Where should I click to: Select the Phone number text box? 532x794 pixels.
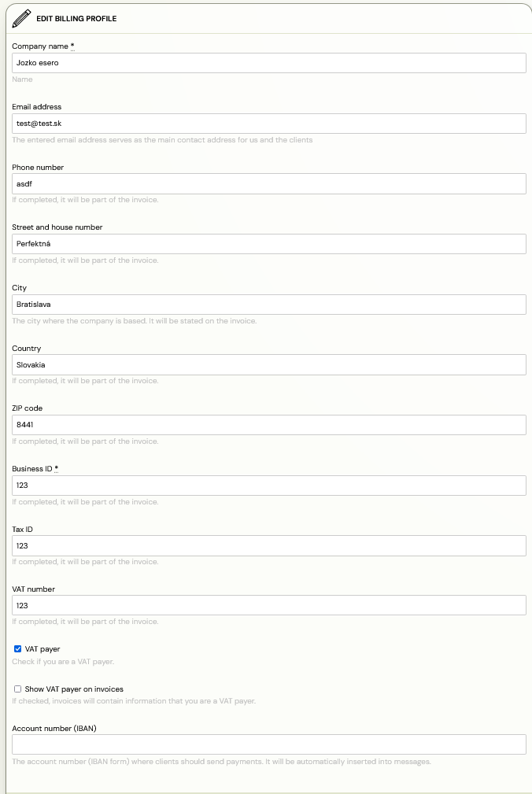click(x=269, y=184)
